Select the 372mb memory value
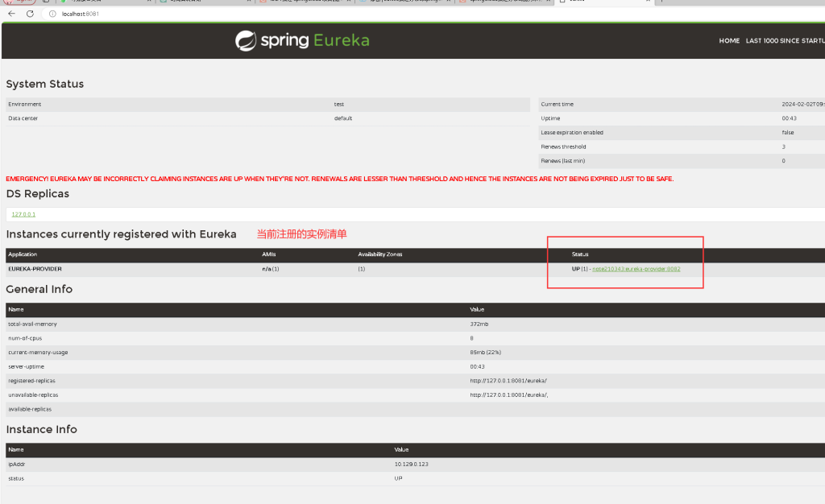Viewport: 825px width, 504px height. point(479,324)
